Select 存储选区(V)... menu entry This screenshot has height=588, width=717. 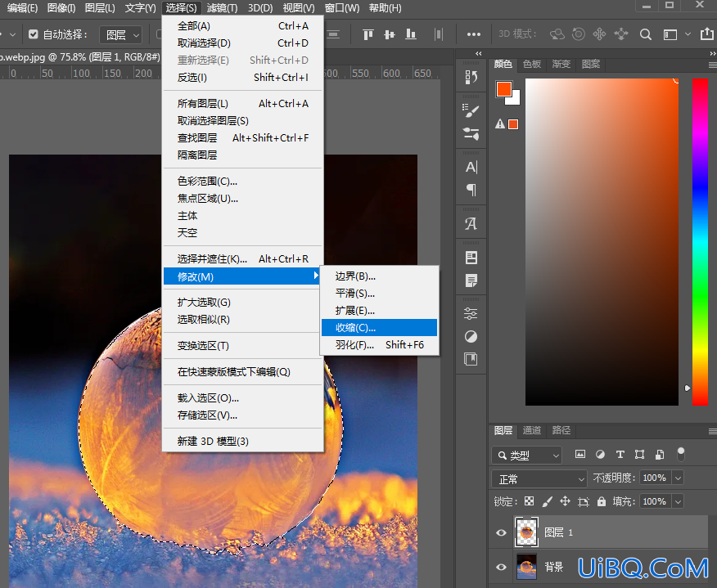[x=243, y=415]
